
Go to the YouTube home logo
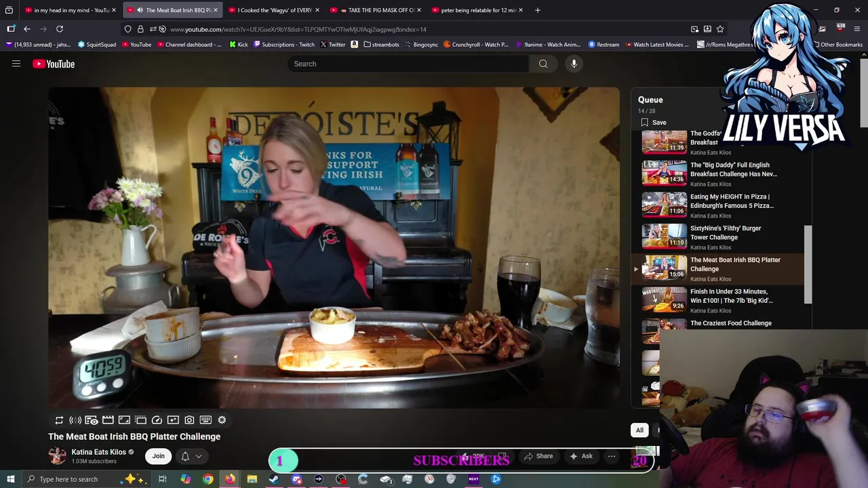(54, 64)
